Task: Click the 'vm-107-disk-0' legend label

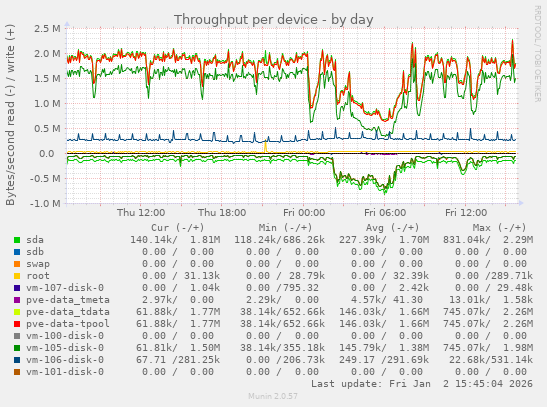Action: point(65,288)
